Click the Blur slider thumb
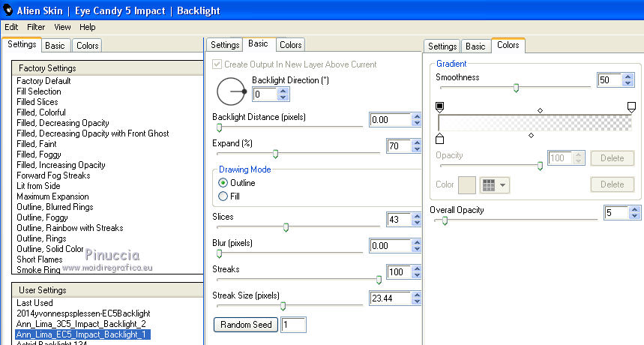 tap(220, 253)
